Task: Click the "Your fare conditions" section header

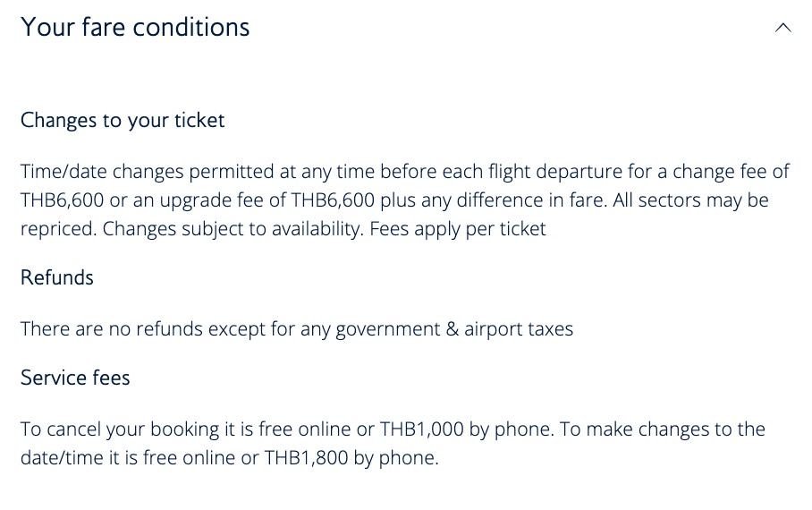Action: click(x=135, y=27)
